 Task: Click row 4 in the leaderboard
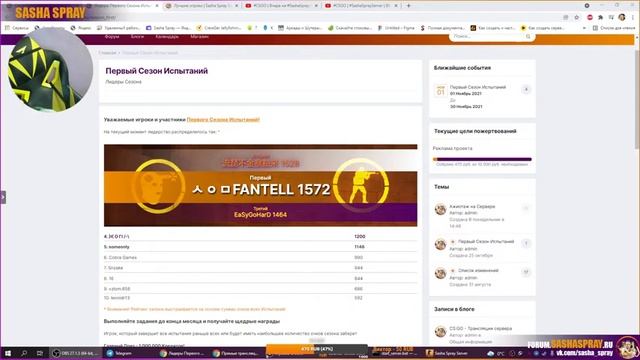260,236
